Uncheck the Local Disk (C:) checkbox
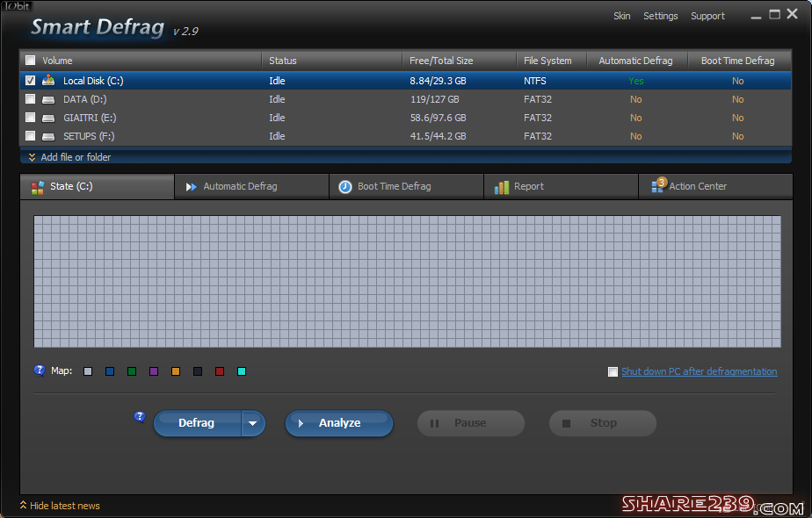 click(31, 80)
